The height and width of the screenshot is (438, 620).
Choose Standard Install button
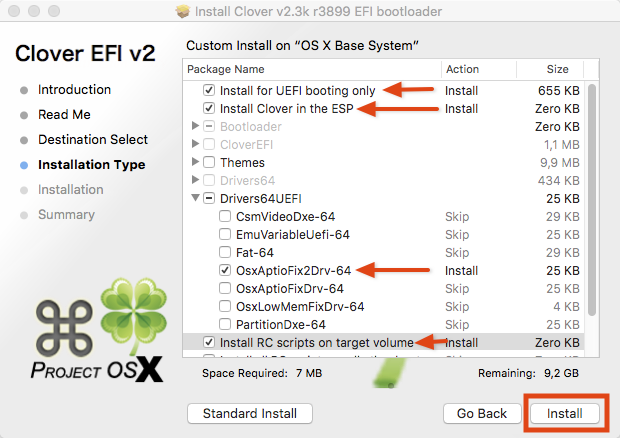pos(250,413)
